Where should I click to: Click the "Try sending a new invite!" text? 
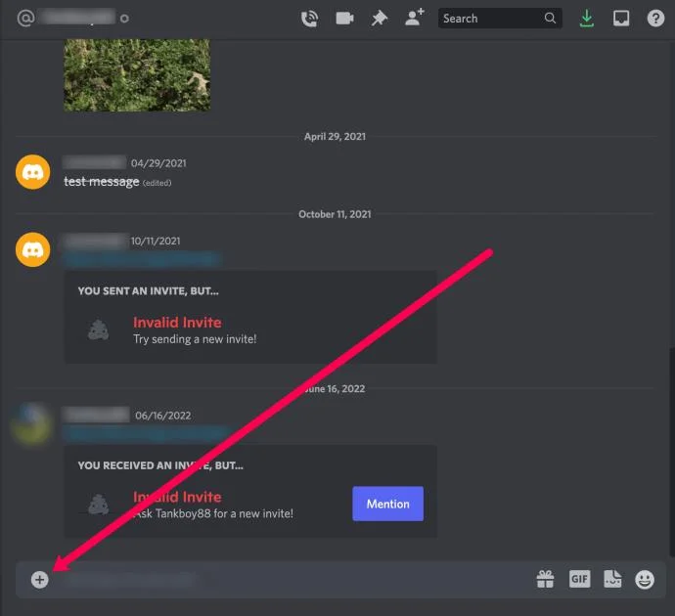[195, 339]
